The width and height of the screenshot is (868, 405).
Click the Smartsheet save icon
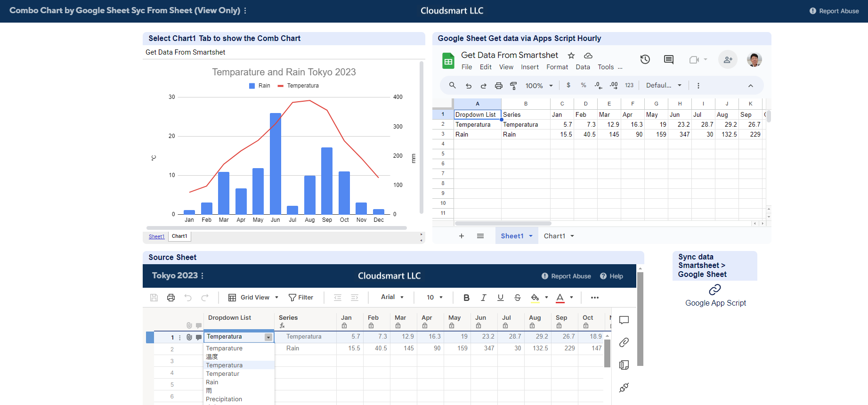pos(154,298)
